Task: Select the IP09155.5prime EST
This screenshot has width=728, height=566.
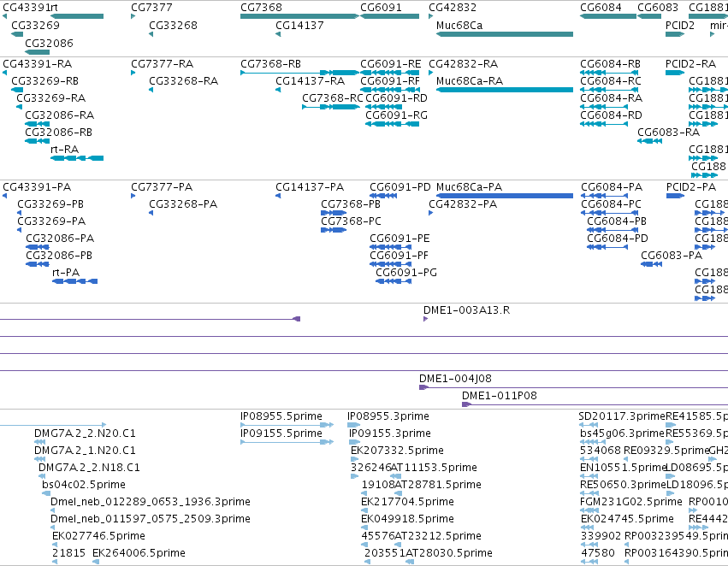Action: click(287, 442)
